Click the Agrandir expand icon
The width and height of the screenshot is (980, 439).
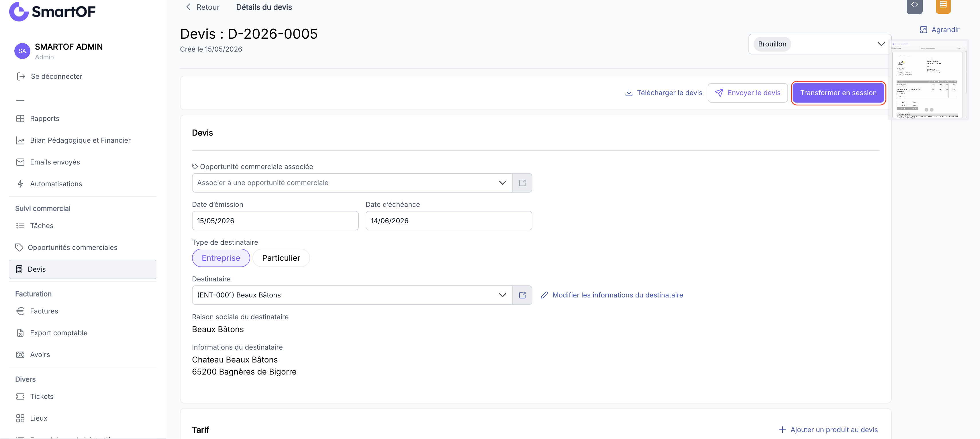(x=923, y=30)
